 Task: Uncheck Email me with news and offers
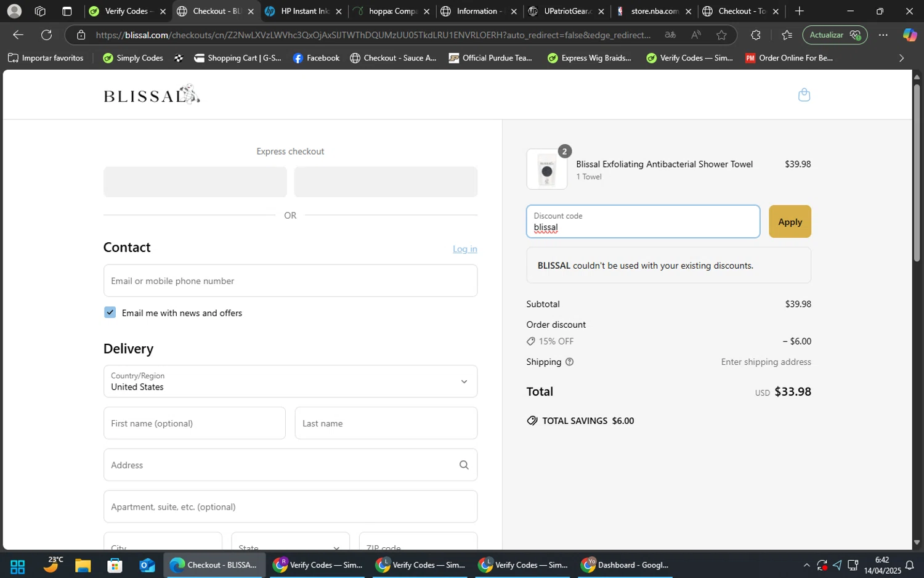tap(110, 312)
